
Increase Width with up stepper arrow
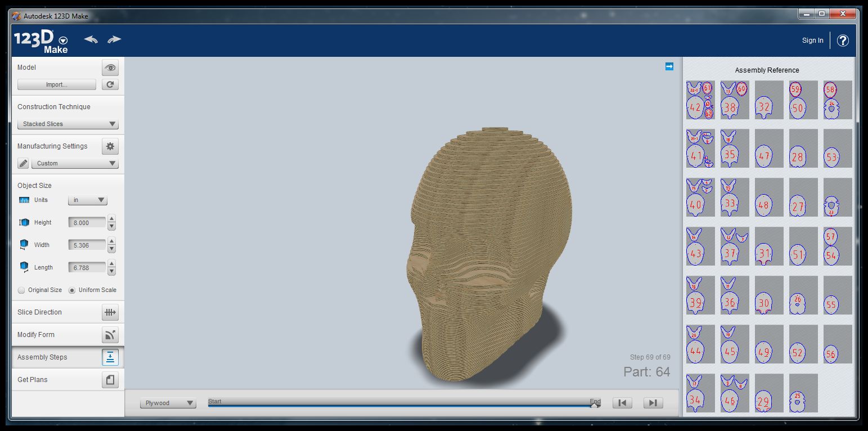[111, 241]
